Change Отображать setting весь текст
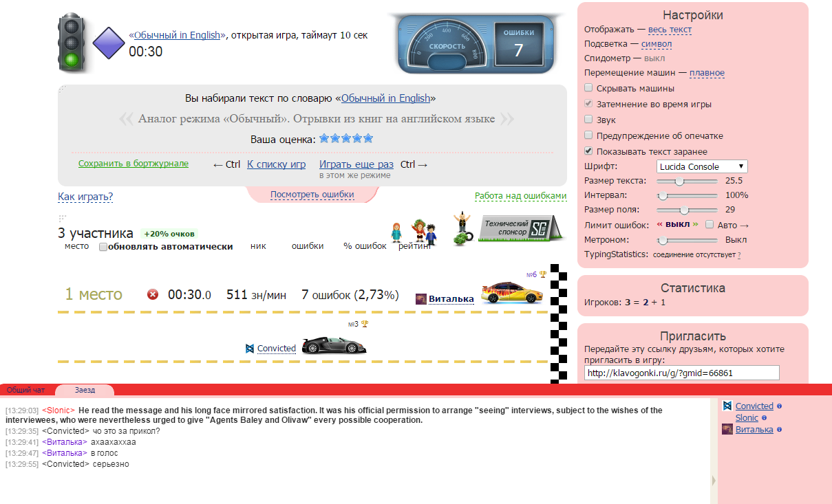 [670, 30]
